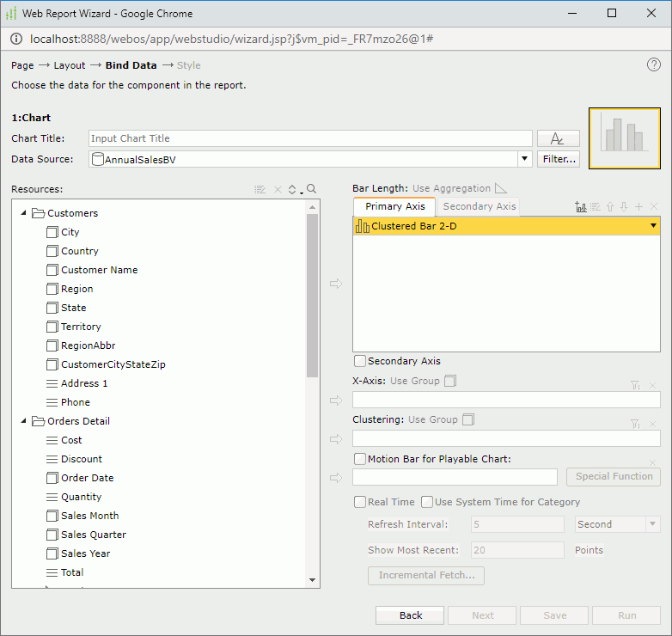Click the help question mark icon

[654, 65]
